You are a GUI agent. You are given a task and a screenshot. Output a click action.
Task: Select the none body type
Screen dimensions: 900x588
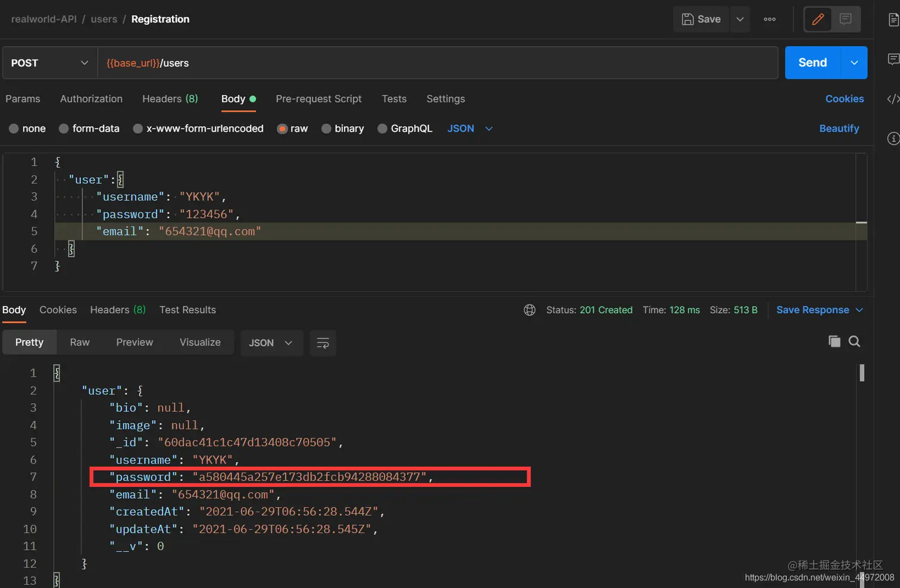point(27,129)
